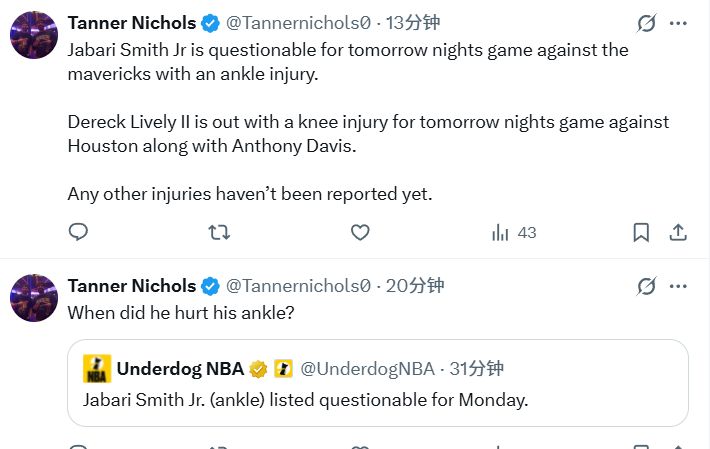Open the Underdog NBA account name
The width and height of the screenshot is (710, 449).
pos(180,369)
